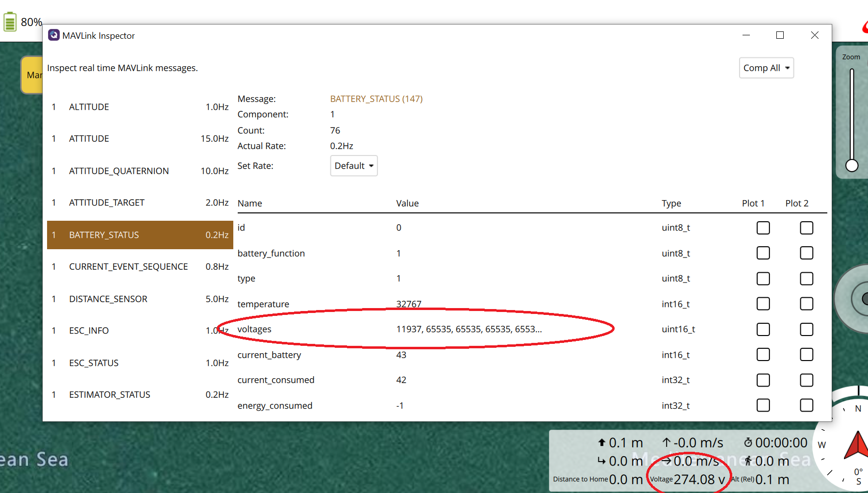
Task: Click the Actual Rate 0.2Hz value
Action: click(342, 146)
